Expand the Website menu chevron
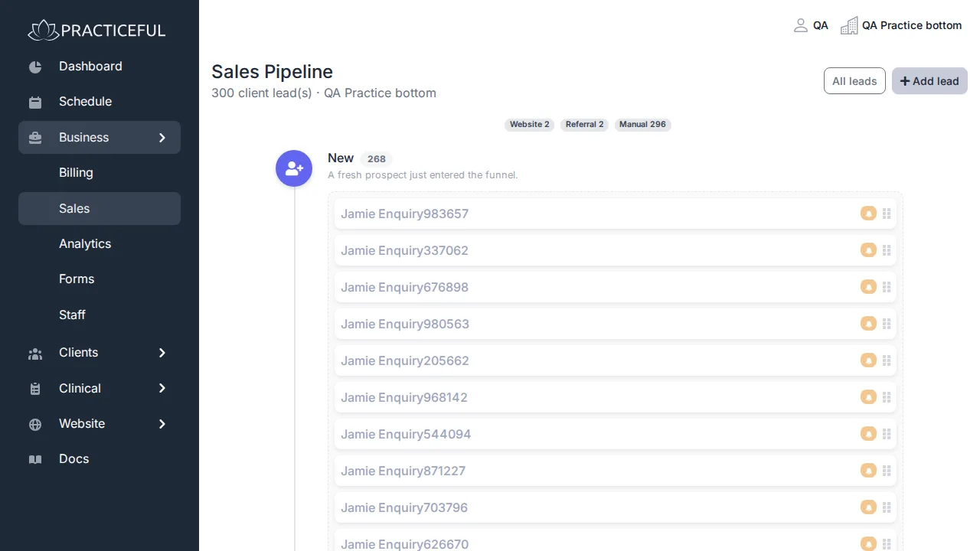 pyautogui.click(x=162, y=424)
